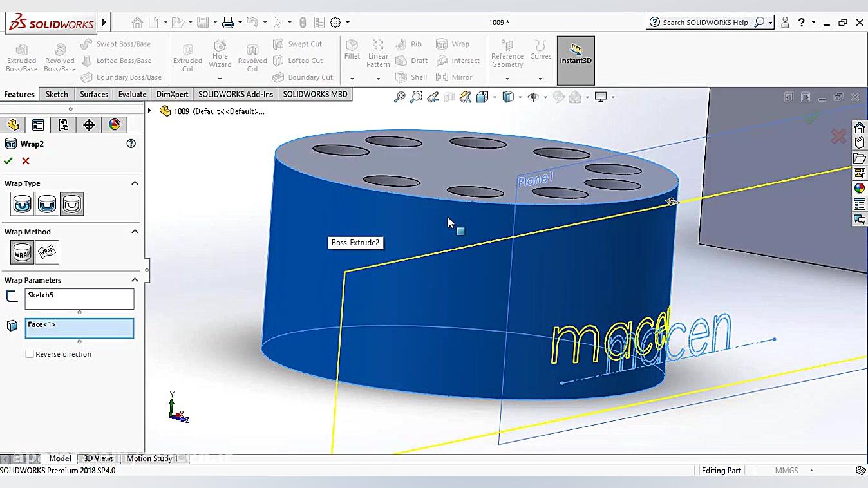Cancel the Wrap2 feature with red X
868x488 pixels.
tap(26, 161)
